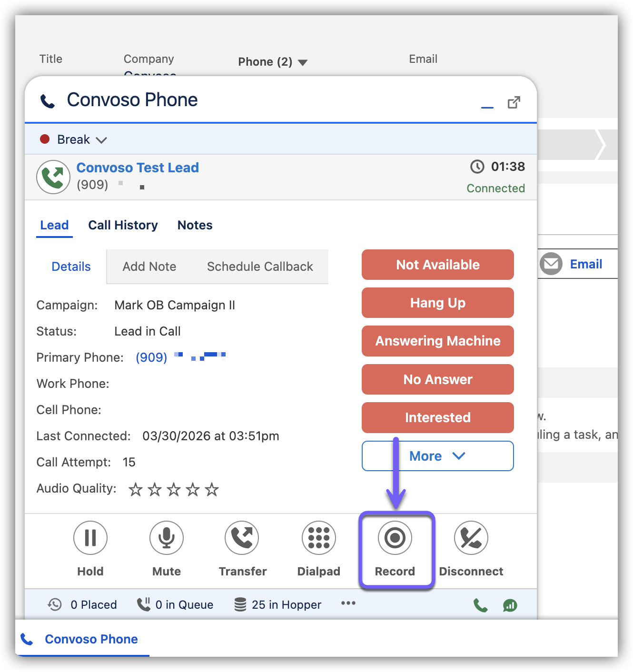Select the Interested disposition button

tap(438, 417)
